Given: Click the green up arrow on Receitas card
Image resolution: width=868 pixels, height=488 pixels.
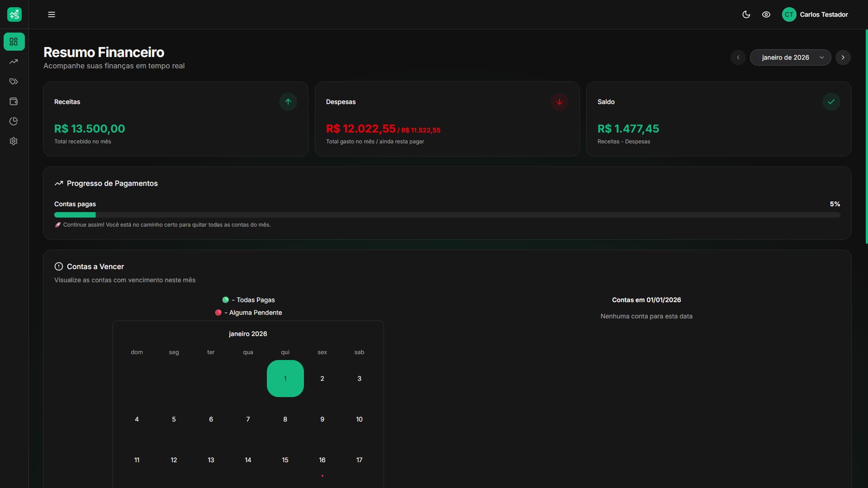Looking at the screenshot, I should (x=288, y=101).
